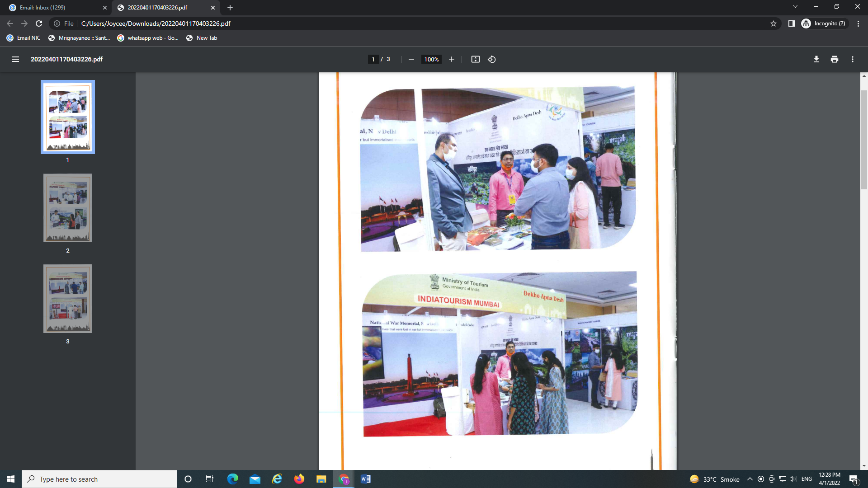
Task: Open File Explorer from the taskbar
Action: click(321, 479)
